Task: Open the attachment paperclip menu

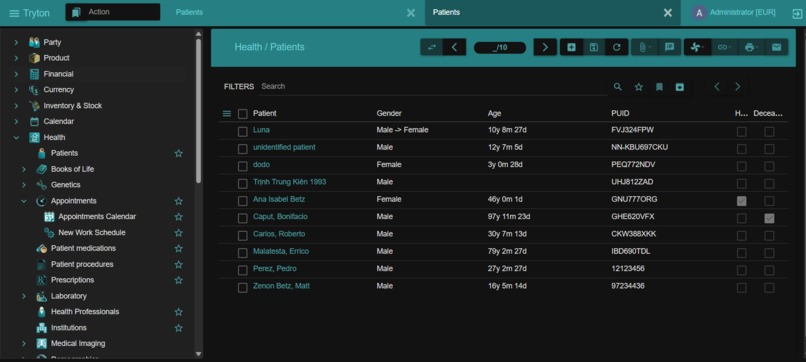Action: 644,47
